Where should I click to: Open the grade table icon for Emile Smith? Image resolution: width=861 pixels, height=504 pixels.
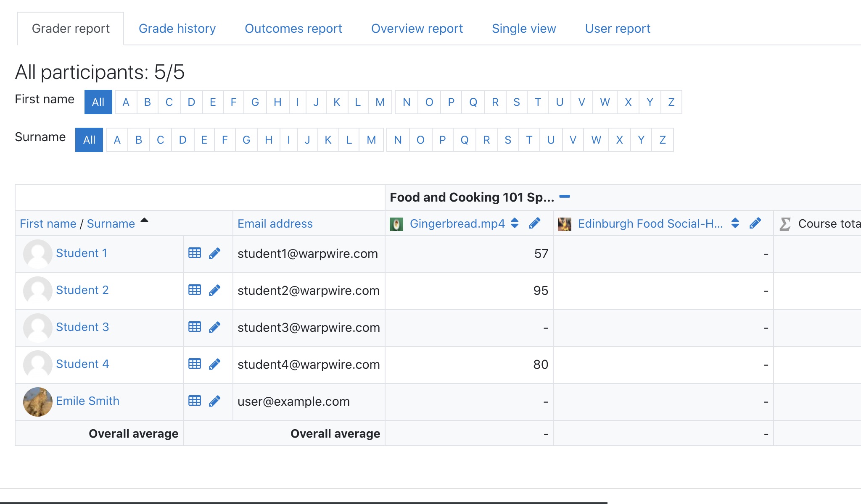pos(195,401)
